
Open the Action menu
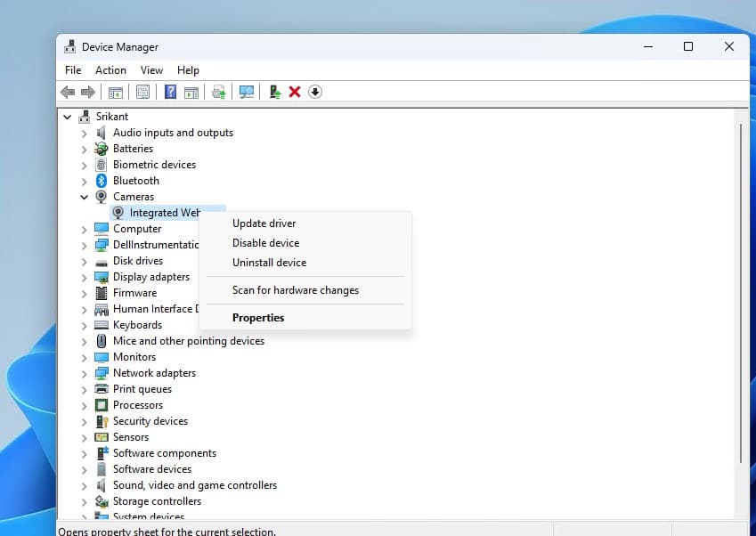(110, 70)
